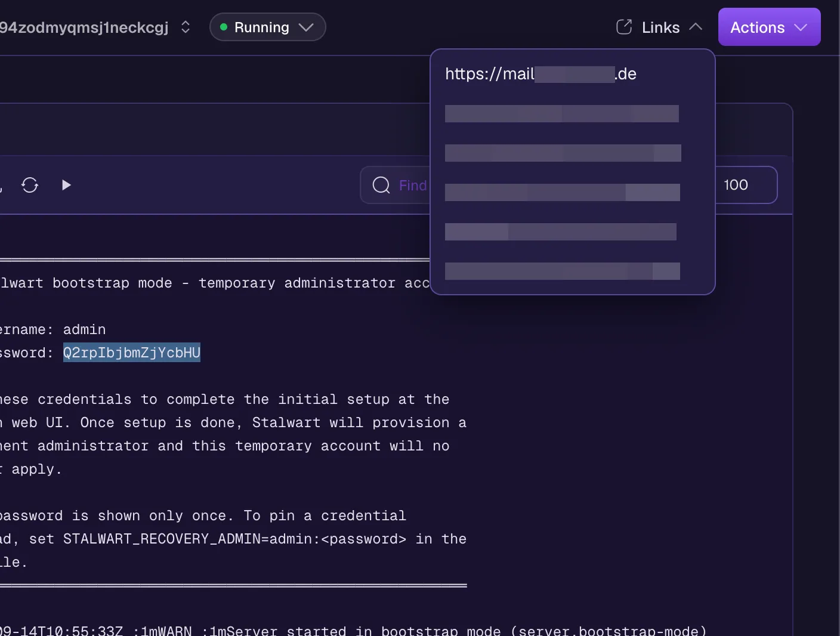Image resolution: width=840 pixels, height=636 pixels.
Task: Open the Actions dropdown button
Action: coord(769,27)
